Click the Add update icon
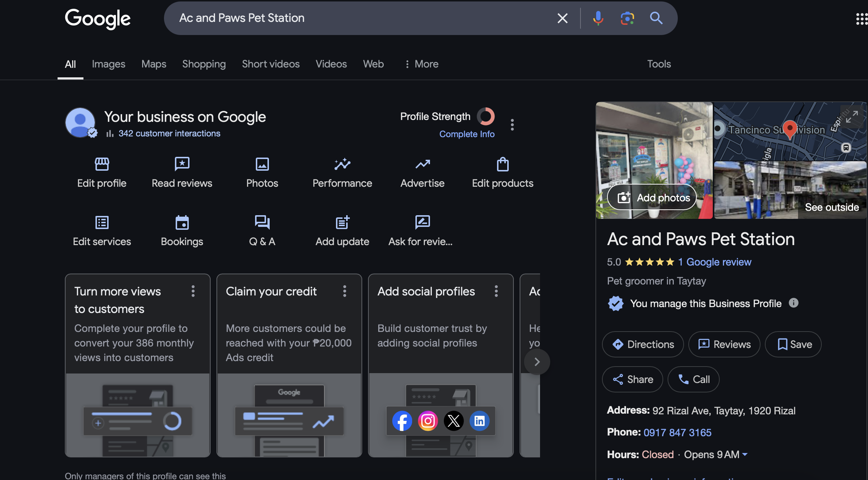This screenshot has width=868, height=480. pos(342,222)
